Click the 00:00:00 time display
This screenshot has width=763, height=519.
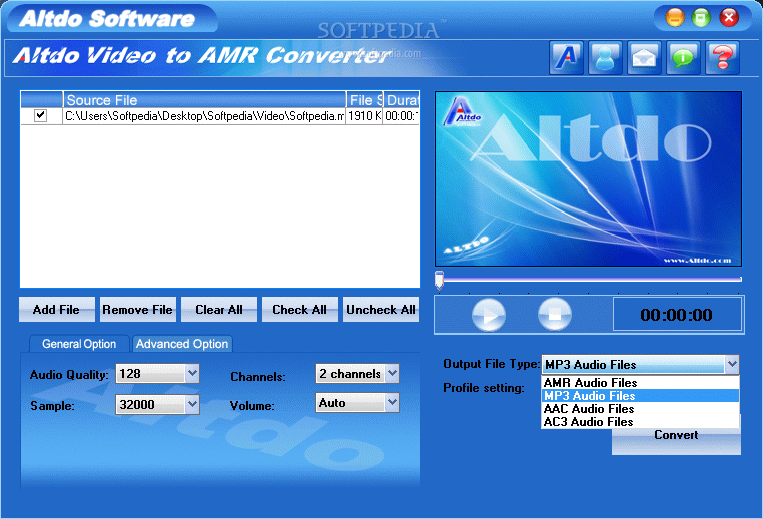click(677, 315)
